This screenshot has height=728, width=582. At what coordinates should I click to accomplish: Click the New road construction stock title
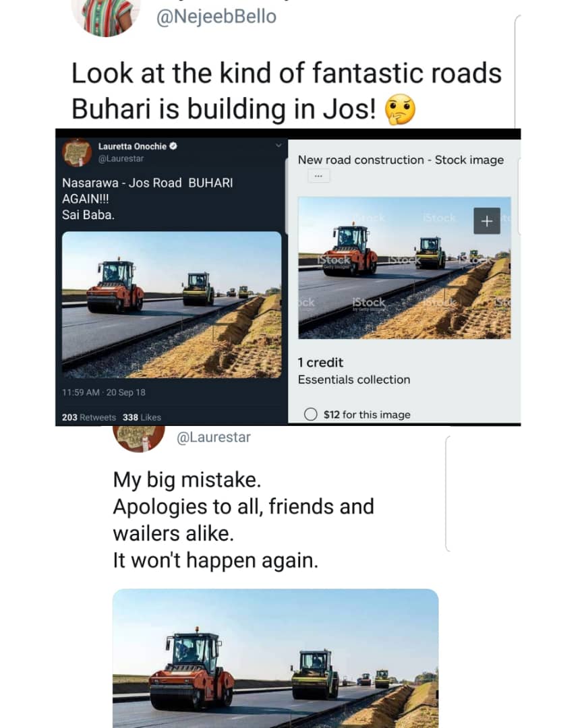(401, 160)
